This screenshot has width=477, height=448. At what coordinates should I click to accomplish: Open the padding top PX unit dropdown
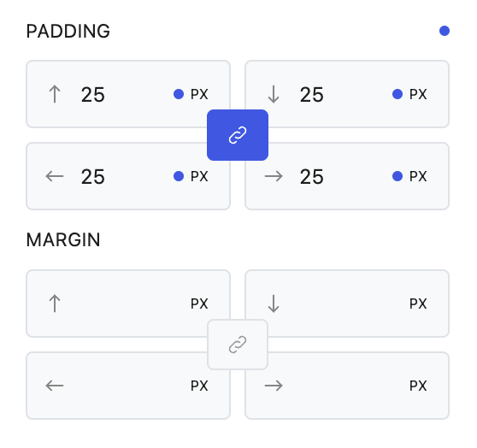[x=199, y=94]
